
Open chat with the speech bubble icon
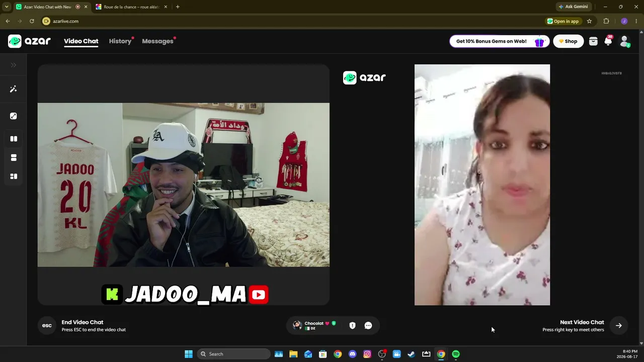click(x=368, y=325)
